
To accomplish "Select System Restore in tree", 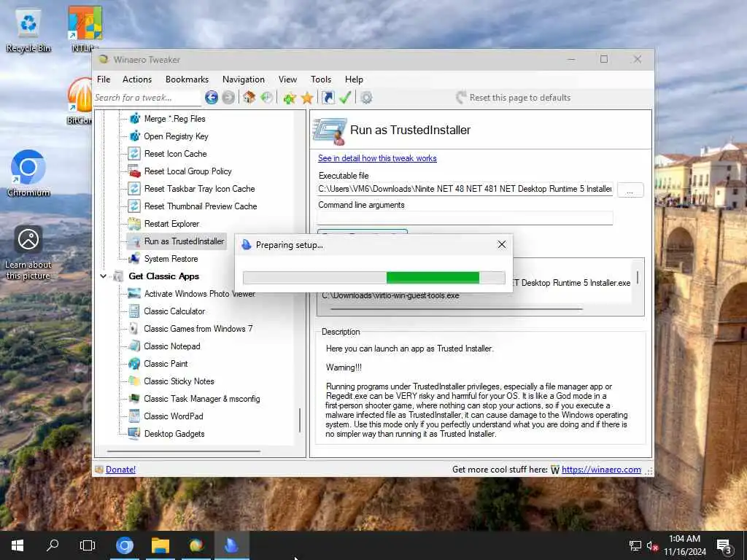I will [x=171, y=259].
